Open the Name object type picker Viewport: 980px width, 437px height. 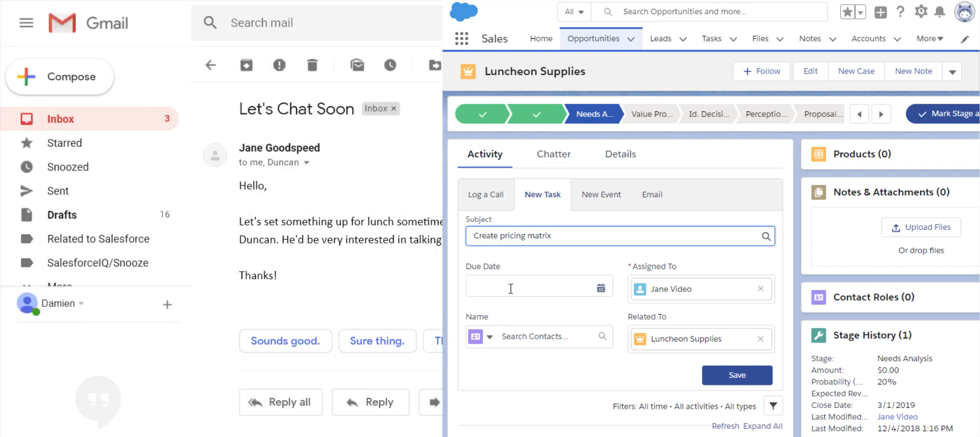(x=481, y=337)
